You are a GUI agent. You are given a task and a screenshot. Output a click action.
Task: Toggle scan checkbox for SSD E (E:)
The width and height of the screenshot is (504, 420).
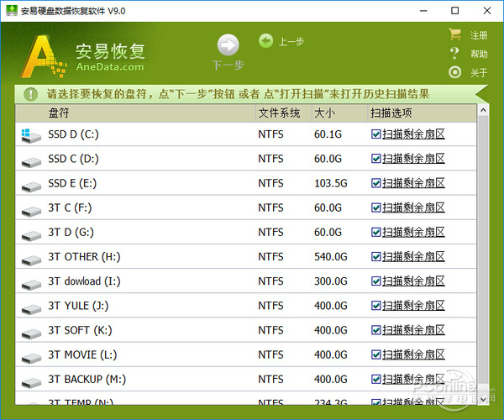[x=375, y=183]
